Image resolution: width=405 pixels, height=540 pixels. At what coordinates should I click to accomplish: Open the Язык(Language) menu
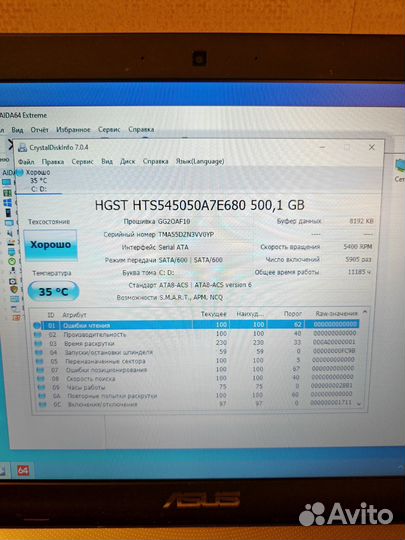(x=200, y=161)
